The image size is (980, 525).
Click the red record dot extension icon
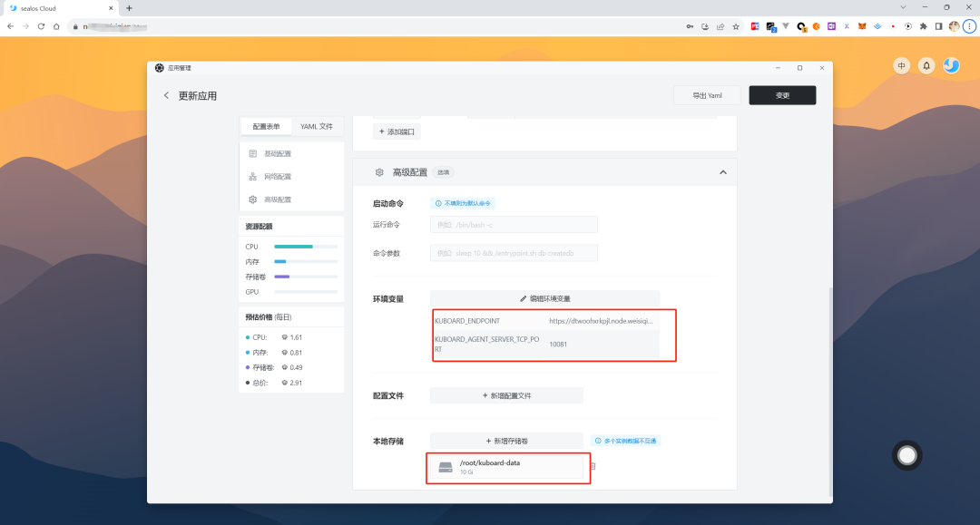[893, 26]
